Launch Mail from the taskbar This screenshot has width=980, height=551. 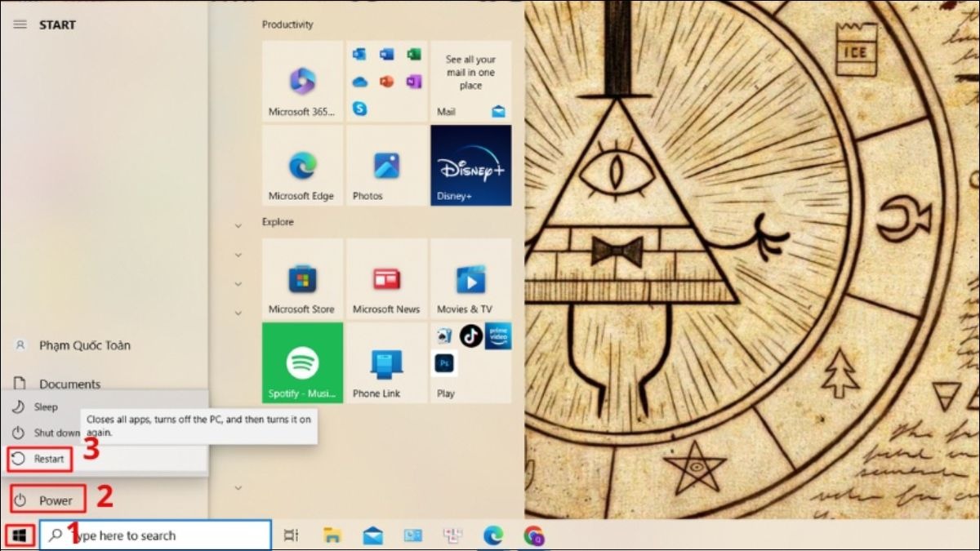click(372, 535)
